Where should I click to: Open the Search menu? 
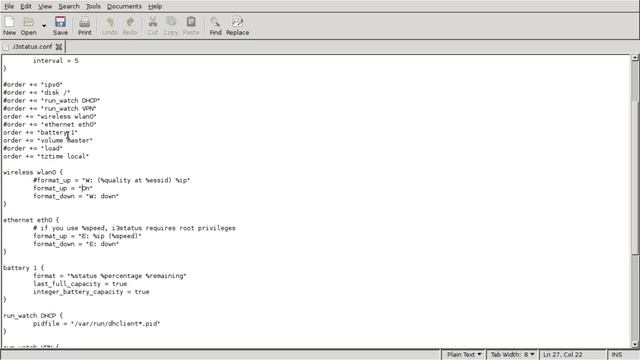pyautogui.click(x=69, y=6)
